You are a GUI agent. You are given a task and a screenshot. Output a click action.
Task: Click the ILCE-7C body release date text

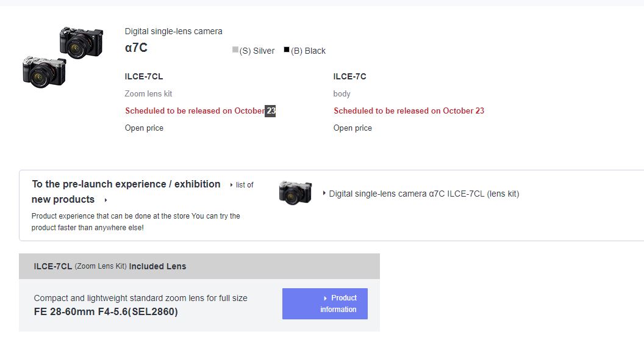point(409,111)
